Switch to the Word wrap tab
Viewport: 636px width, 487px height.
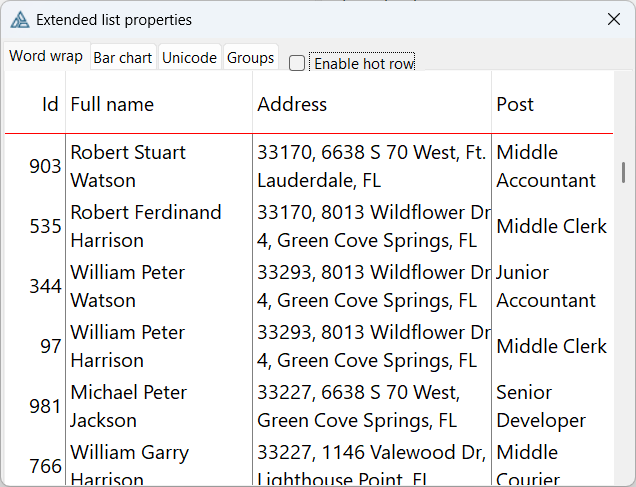point(46,57)
